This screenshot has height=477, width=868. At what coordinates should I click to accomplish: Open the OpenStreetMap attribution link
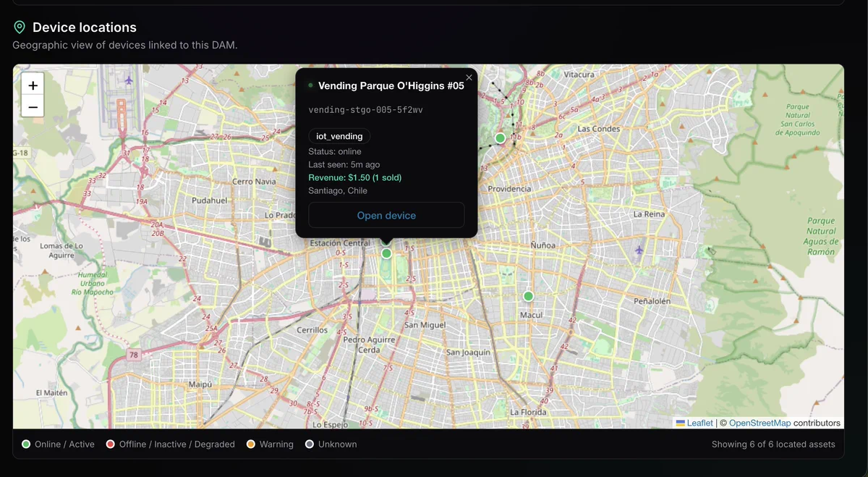point(759,423)
